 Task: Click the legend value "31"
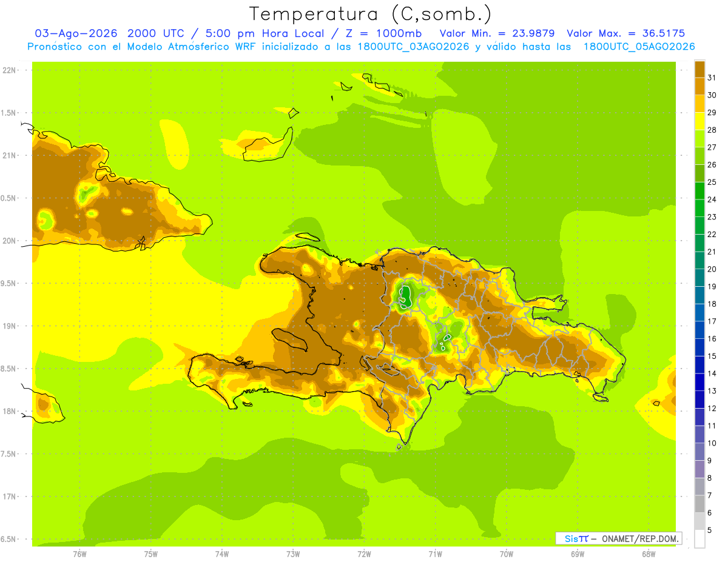click(x=712, y=78)
